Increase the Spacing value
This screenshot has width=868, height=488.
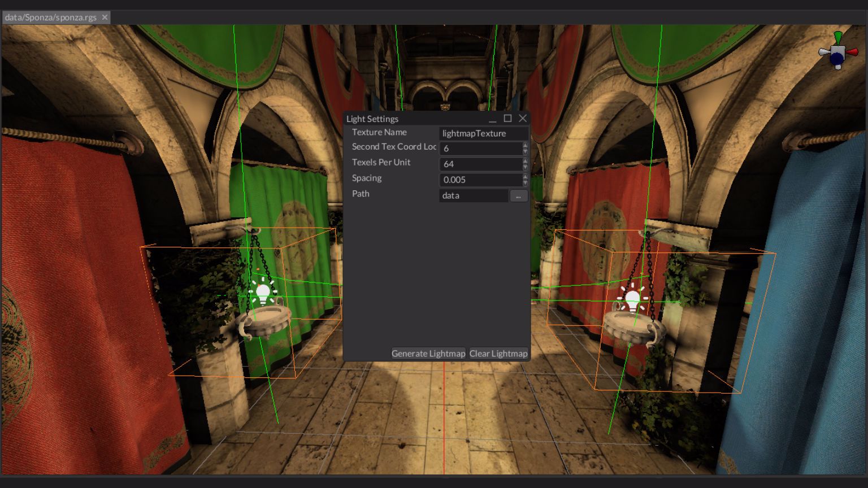tap(525, 177)
